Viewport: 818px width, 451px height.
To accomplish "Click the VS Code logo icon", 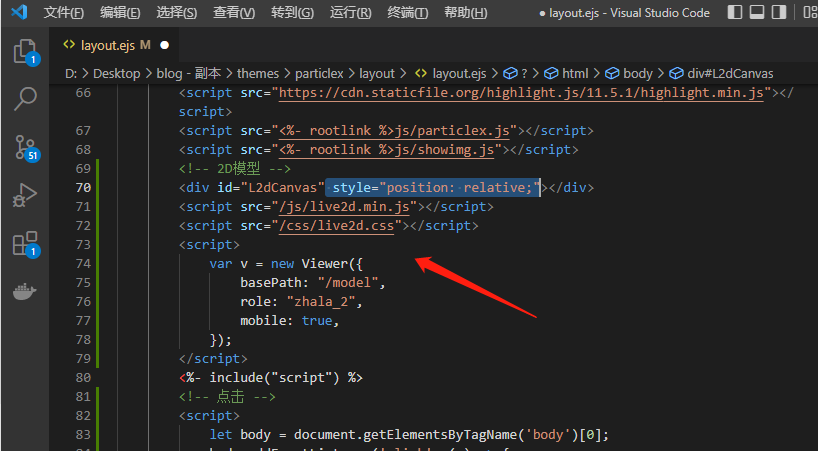I will (19, 12).
